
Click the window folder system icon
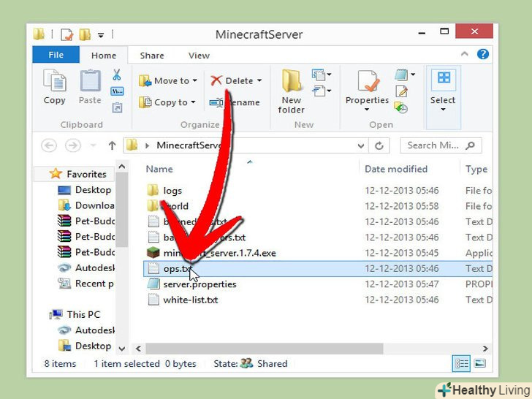coord(39,34)
